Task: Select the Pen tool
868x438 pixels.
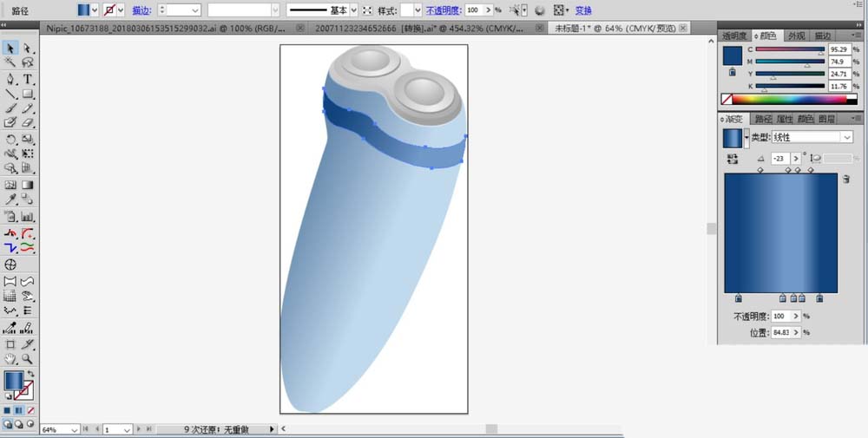Action: point(10,79)
